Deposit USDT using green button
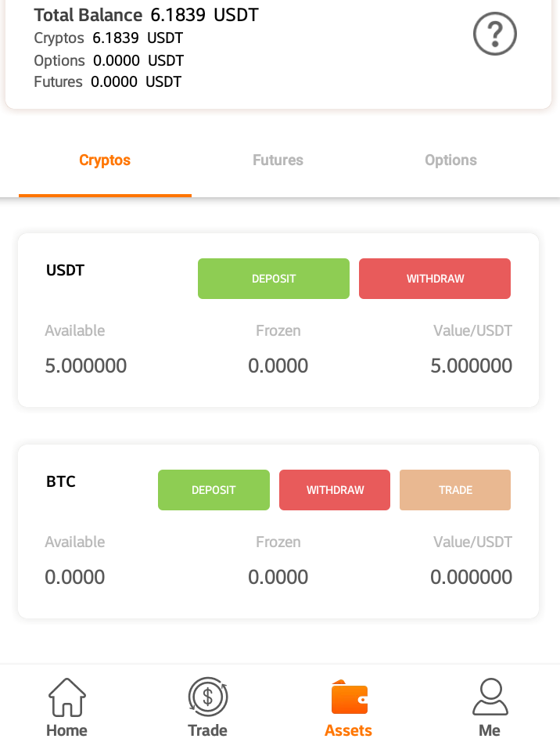 coord(274,279)
